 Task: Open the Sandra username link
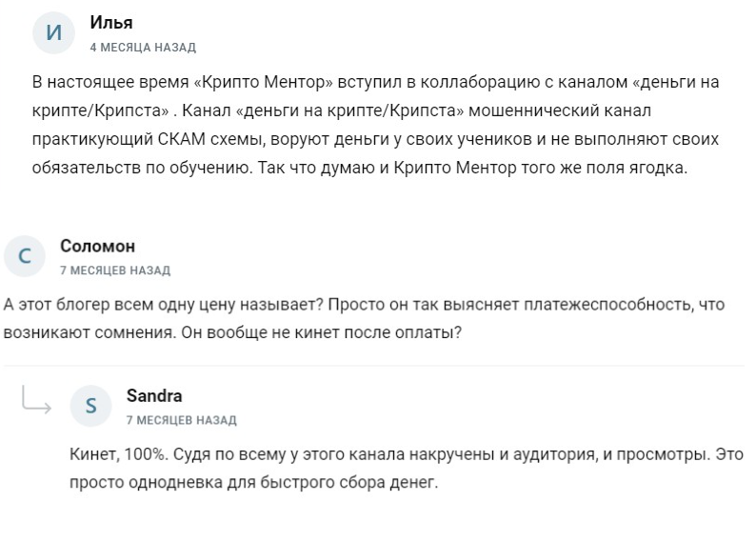point(153,396)
